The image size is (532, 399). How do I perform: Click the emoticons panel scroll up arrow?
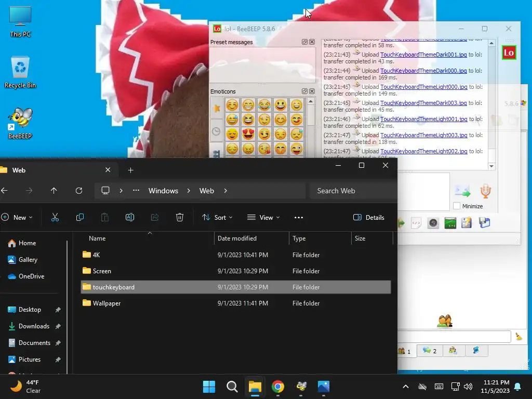coord(311,101)
